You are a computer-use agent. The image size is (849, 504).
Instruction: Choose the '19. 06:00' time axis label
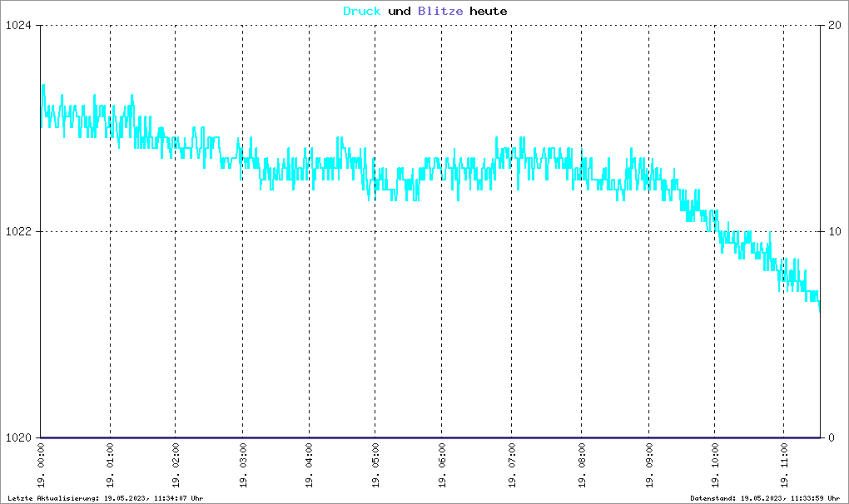tap(441, 467)
